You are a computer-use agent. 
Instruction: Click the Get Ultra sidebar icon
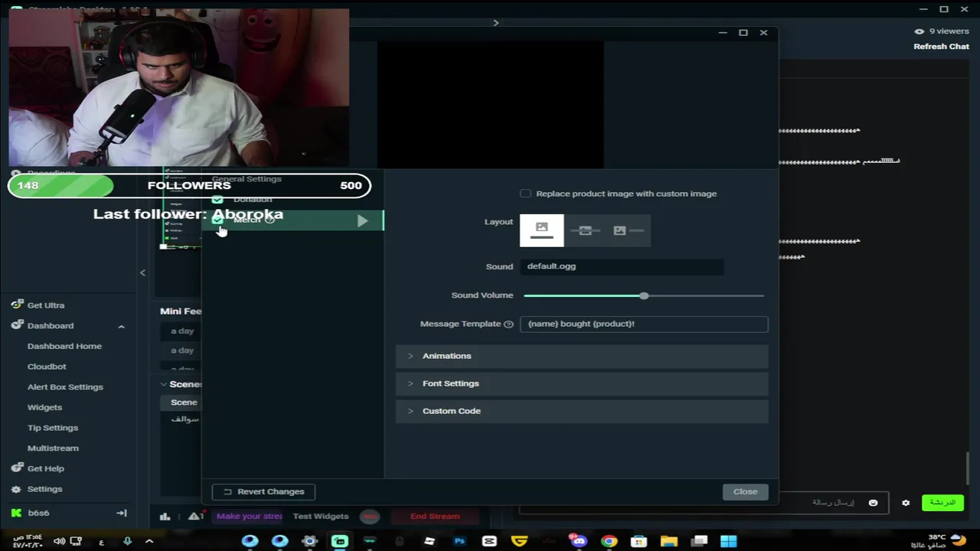point(17,305)
